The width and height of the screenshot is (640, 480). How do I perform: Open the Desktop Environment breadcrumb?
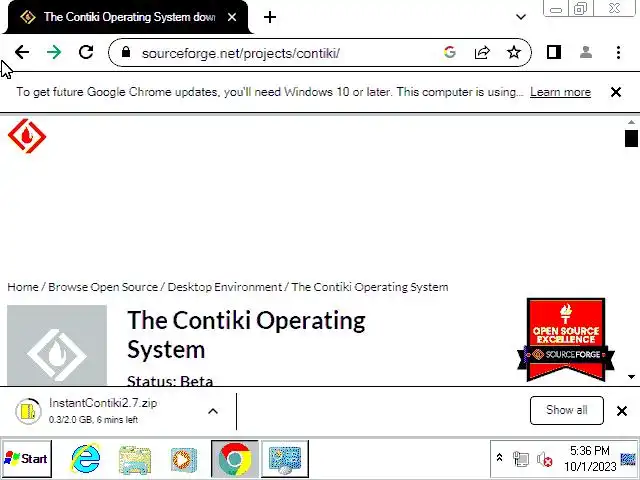point(224,287)
